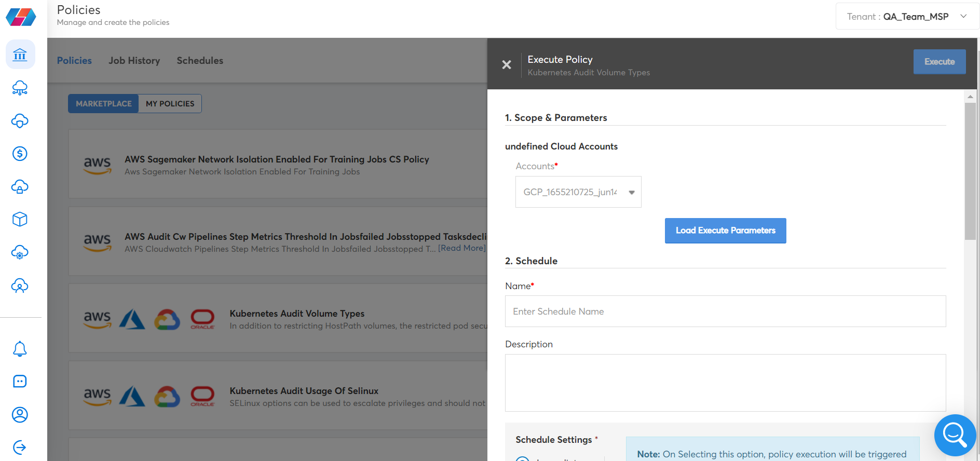Click AWS logo on Sagemaker policy card
The height and width of the screenshot is (461, 980).
(x=98, y=166)
